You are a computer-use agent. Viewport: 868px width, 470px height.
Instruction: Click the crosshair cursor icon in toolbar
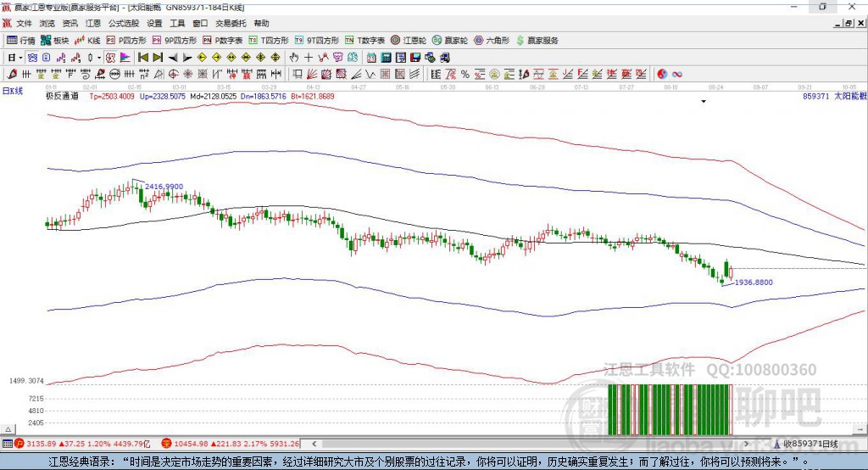[x=309, y=58]
